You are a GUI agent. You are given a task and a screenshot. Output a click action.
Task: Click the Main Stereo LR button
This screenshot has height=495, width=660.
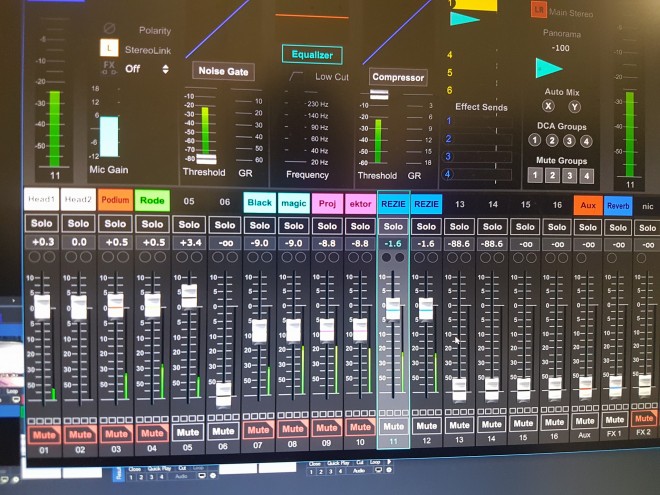point(538,10)
